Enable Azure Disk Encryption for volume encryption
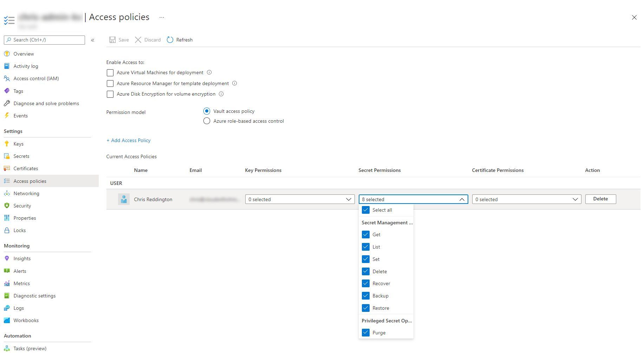 pyautogui.click(x=110, y=94)
